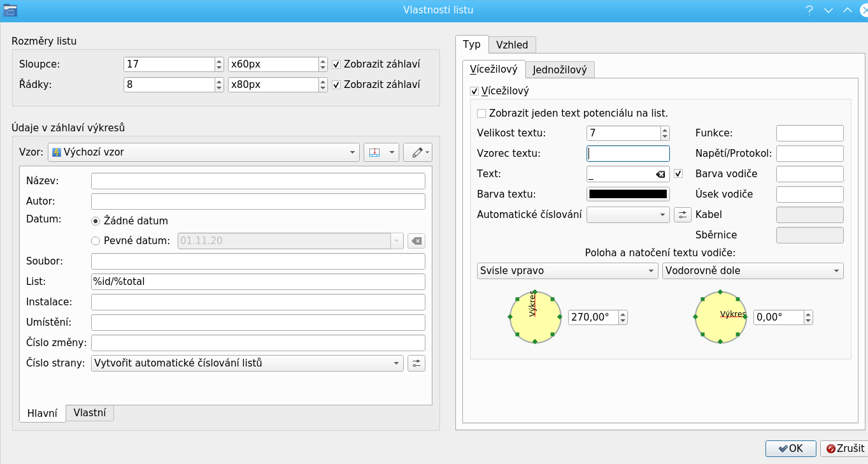Click the help question mark in the title bar

(809, 10)
